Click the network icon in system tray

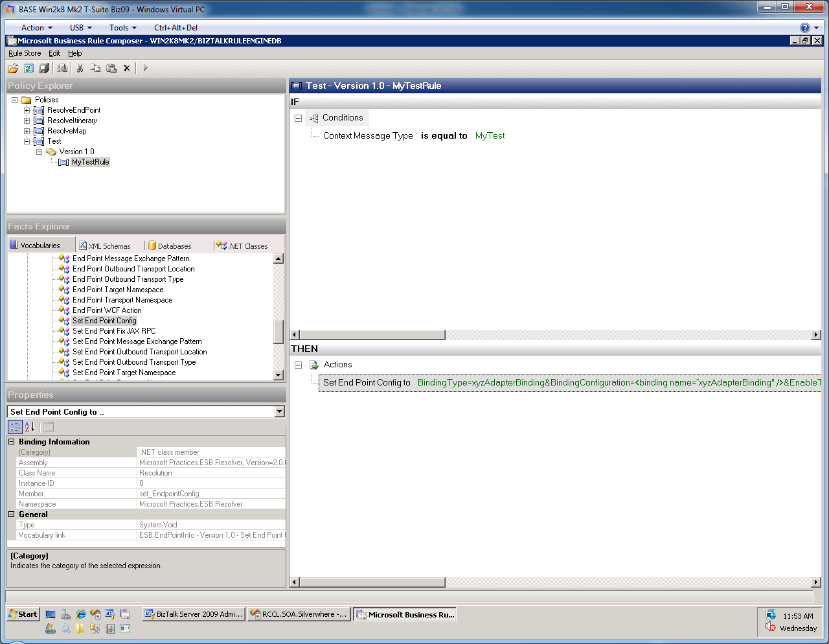[771, 615]
